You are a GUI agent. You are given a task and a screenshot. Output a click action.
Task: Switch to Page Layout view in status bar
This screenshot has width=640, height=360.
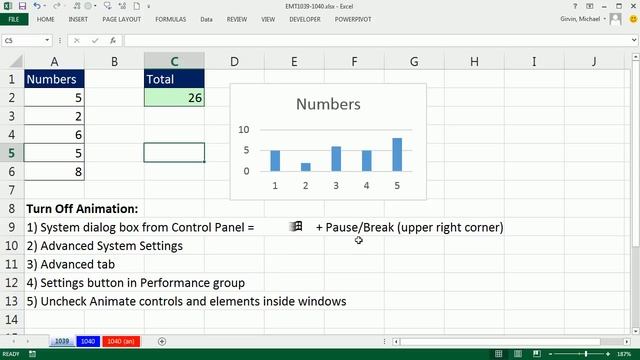pos(518,354)
